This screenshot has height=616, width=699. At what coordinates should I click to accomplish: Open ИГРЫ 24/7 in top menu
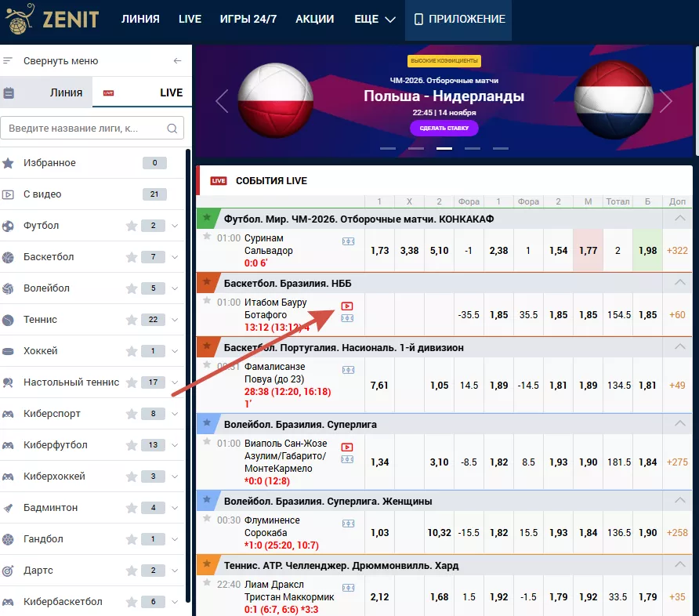click(248, 19)
